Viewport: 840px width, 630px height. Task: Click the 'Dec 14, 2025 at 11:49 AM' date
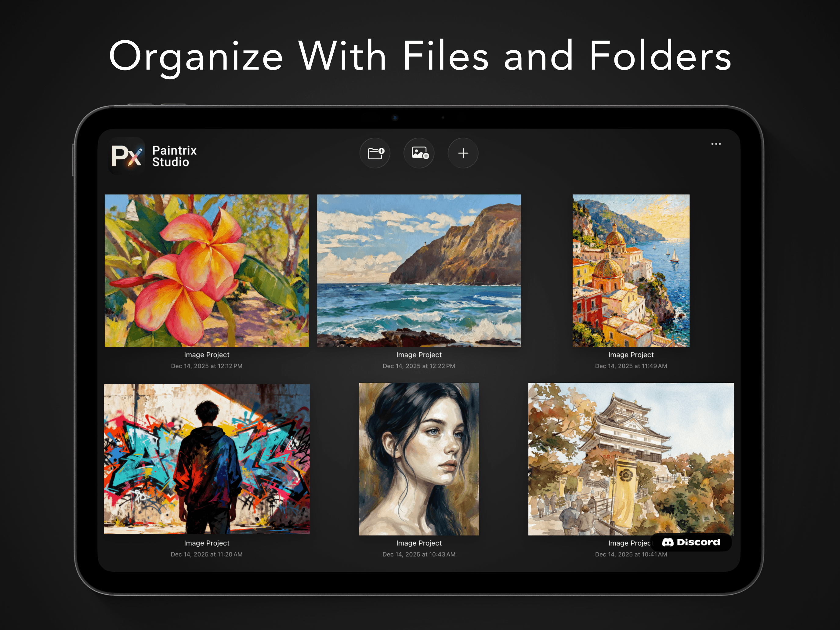(x=631, y=366)
